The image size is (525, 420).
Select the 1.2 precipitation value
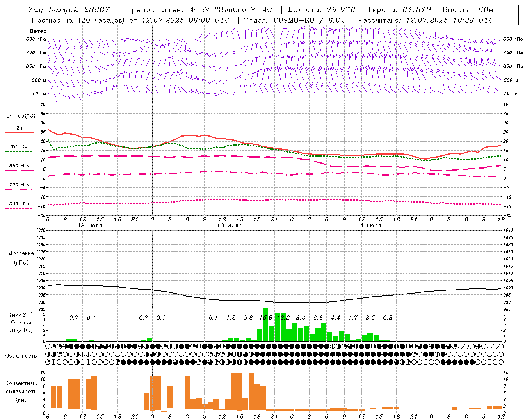(231, 317)
